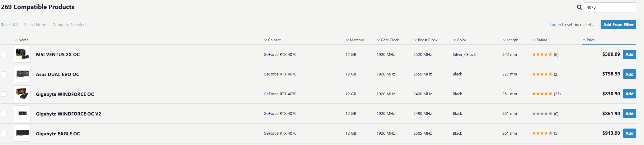Click the Select All link
This screenshot has height=145, width=644.
(x=9, y=25)
